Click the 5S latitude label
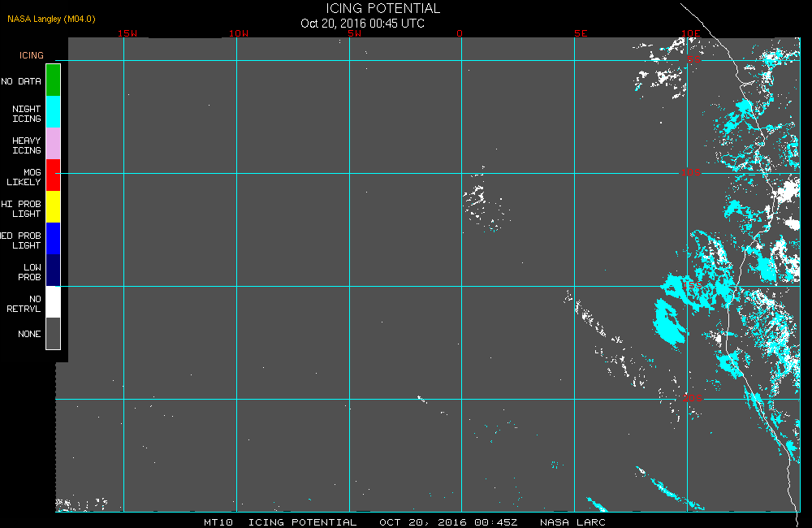The image size is (812, 528). (x=694, y=59)
